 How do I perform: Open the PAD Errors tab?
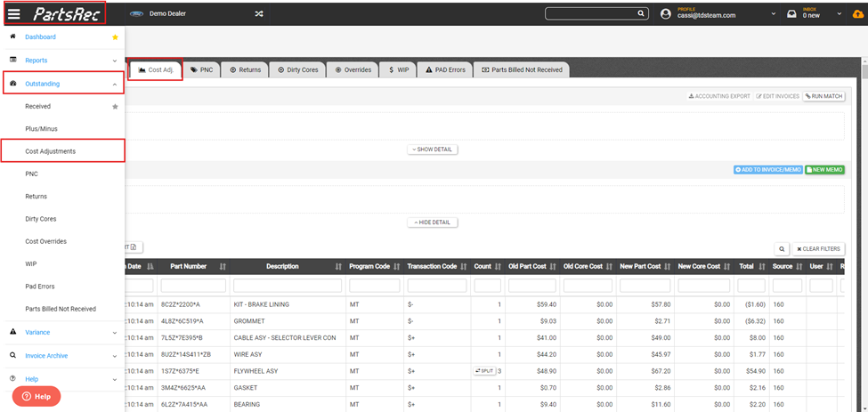(x=445, y=70)
